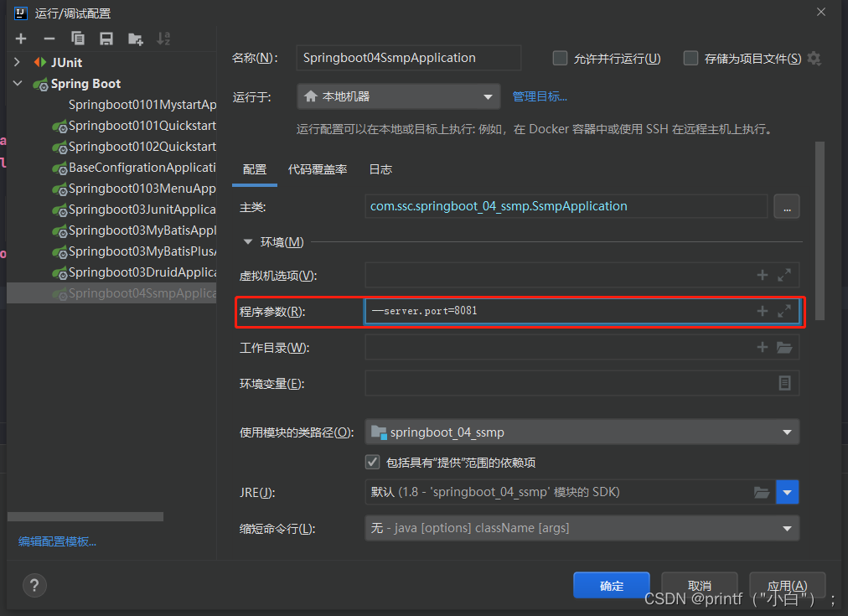Switch to the 代码覆盖率 tab
Screen dimensions: 848x616
(318, 169)
